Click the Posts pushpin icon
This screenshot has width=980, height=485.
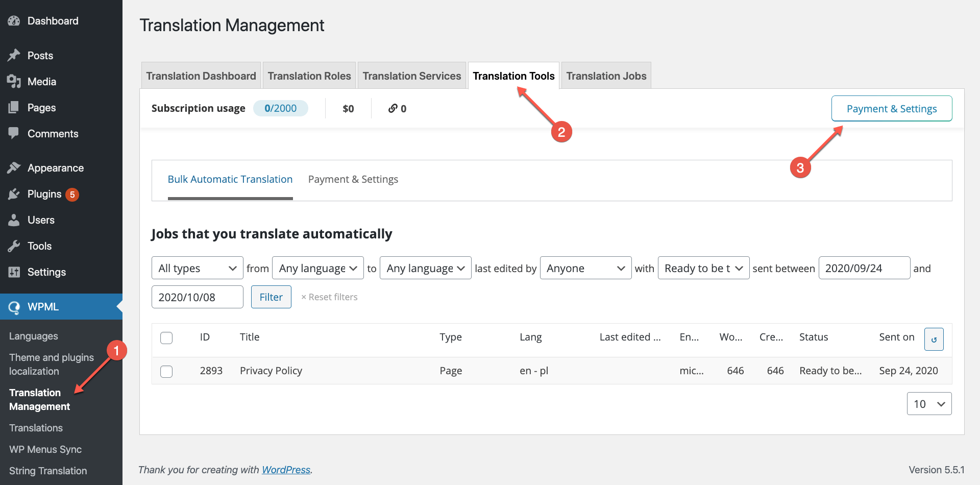[14, 55]
